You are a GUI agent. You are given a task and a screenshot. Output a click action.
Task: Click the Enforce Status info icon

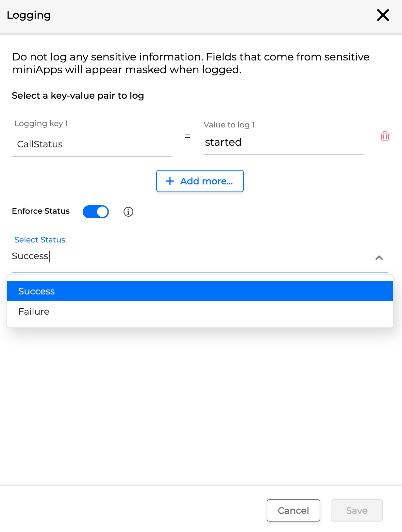click(x=128, y=212)
